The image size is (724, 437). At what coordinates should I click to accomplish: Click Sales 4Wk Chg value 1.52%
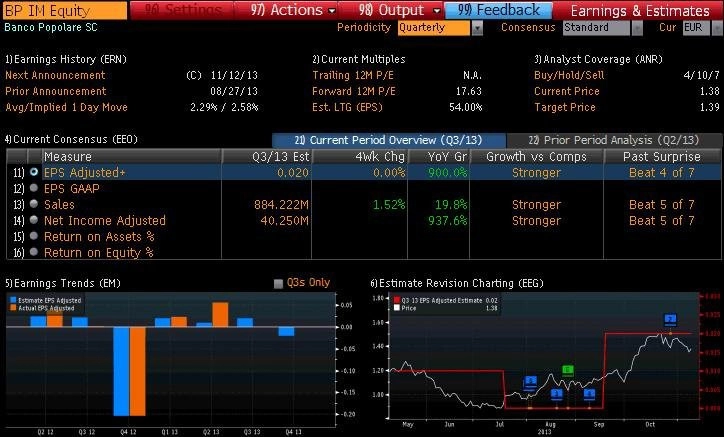[389, 204]
